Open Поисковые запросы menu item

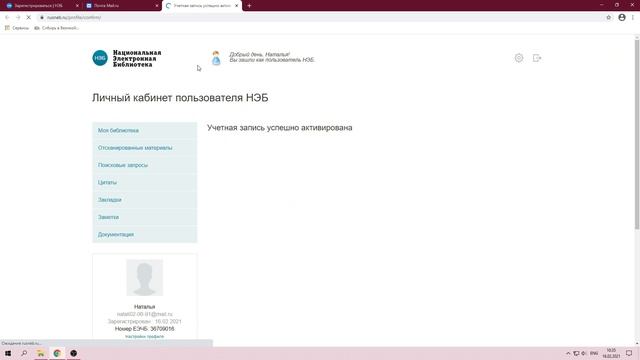[144, 165]
